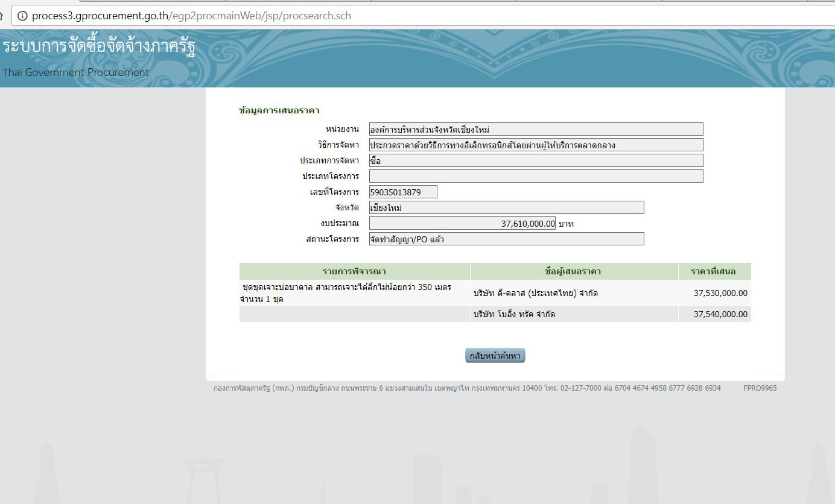Select the bidder บริษัท โบอิ้ง ทรัค จำกัด
The width and height of the screenshot is (835, 504).
pos(514,314)
